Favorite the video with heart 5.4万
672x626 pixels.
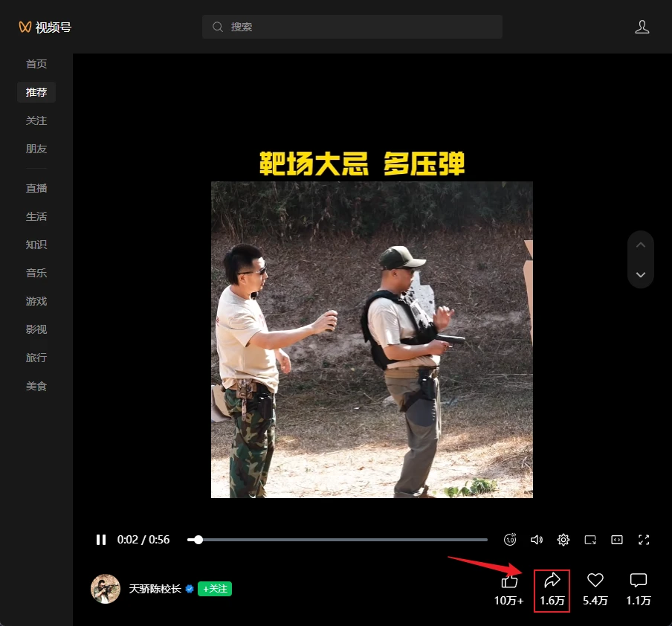pyautogui.click(x=595, y=590)
